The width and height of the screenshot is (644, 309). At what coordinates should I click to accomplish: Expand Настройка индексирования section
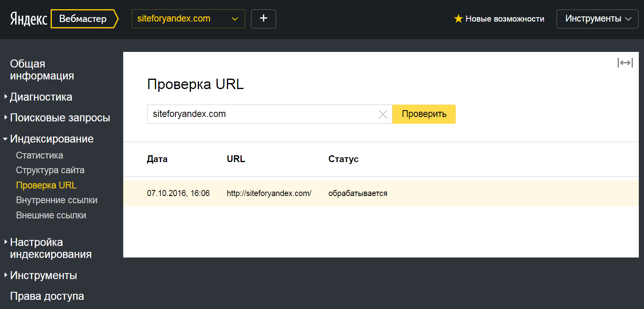pyautogui.click(x=50, y=248)
